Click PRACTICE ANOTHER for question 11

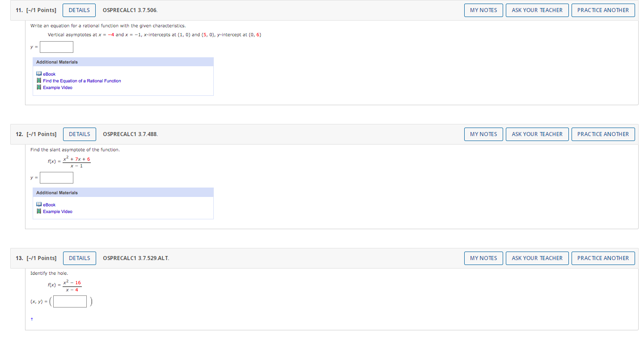pyautogui.click(x=603, y=10)
